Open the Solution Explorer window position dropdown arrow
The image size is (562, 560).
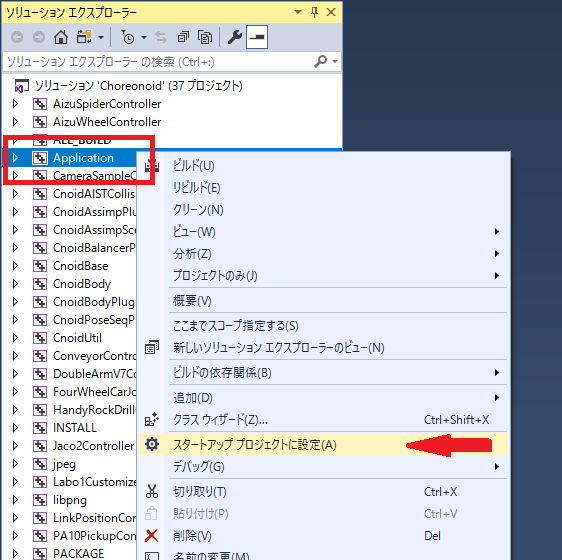click(x=297, y=12)
